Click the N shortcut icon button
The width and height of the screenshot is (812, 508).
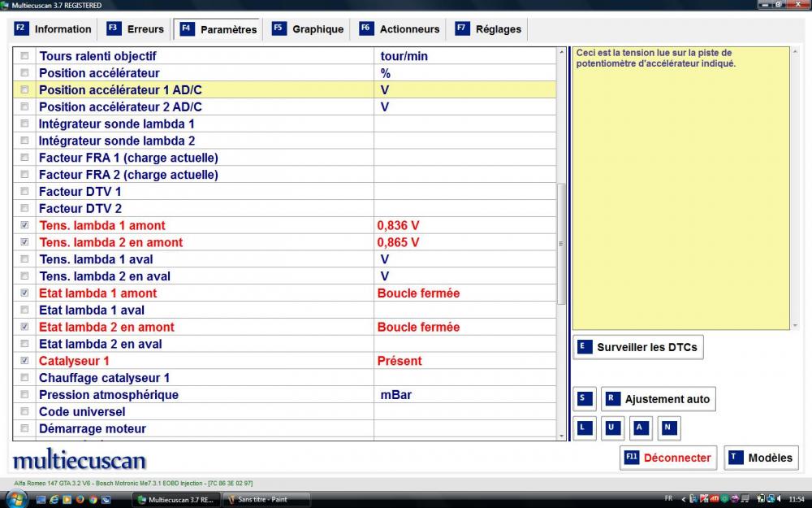click(668, 428)
